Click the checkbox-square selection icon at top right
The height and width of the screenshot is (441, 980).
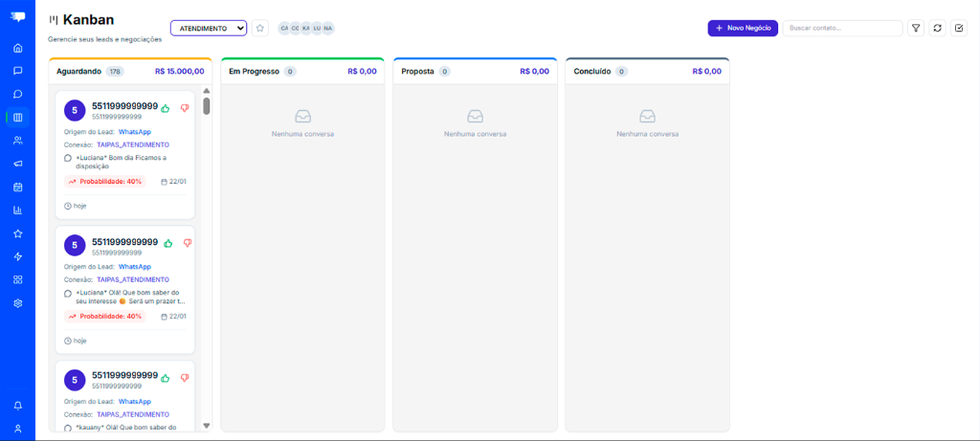[x=959, y=28]
